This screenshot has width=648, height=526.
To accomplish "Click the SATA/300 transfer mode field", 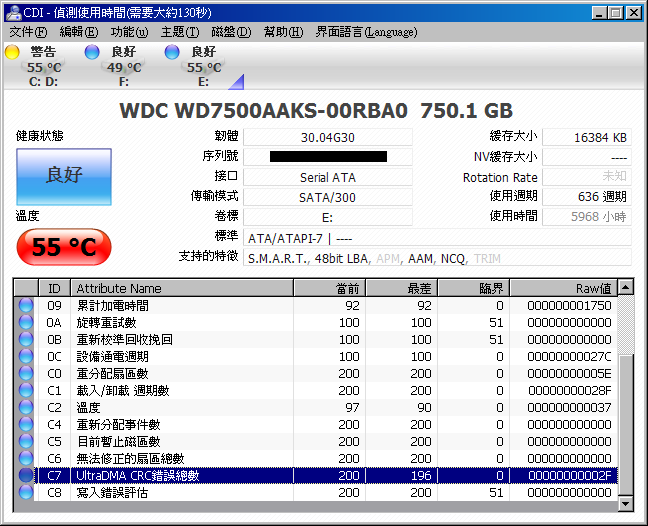I will (328, 197).
